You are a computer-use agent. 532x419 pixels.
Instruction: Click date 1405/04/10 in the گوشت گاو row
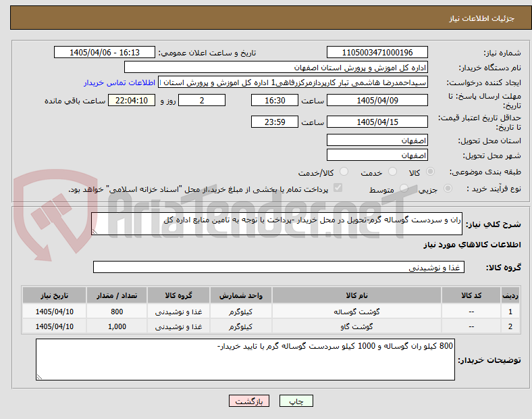click(54, 326)
